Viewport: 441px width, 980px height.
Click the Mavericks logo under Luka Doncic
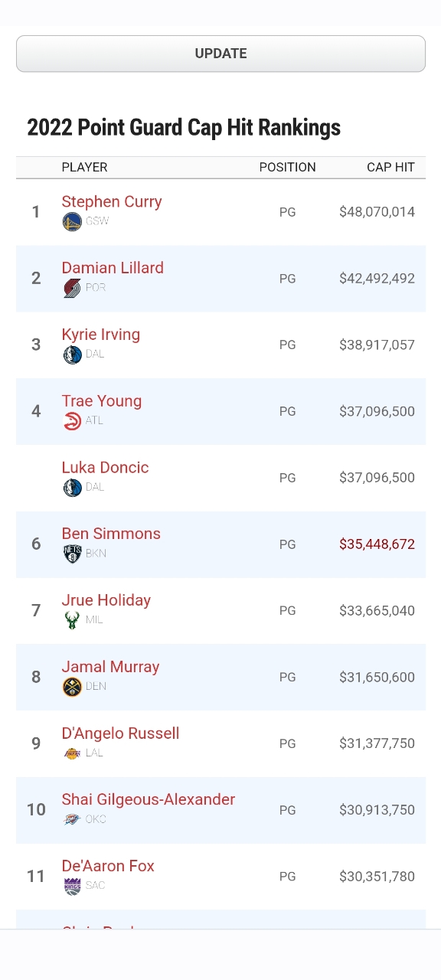[72, 488]
